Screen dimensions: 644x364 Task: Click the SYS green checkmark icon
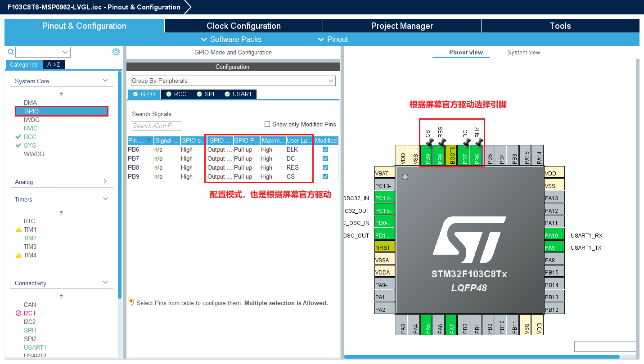click(18, 145)
